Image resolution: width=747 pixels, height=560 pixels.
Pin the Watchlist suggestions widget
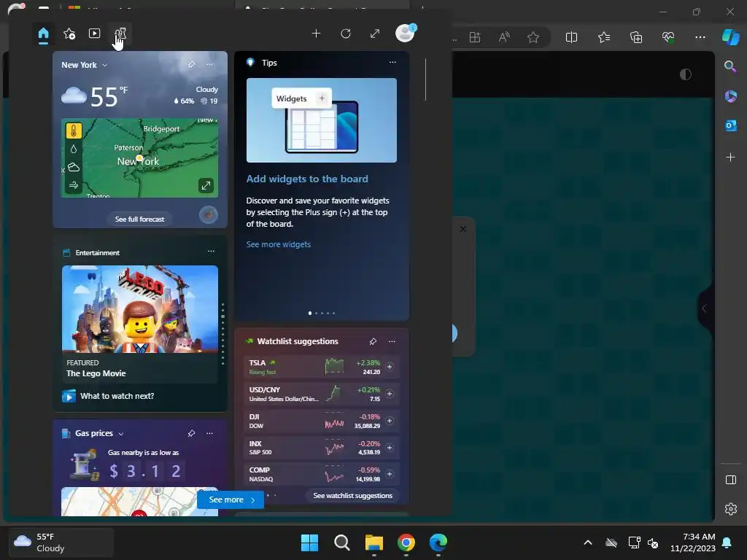(x=373, y=341)
